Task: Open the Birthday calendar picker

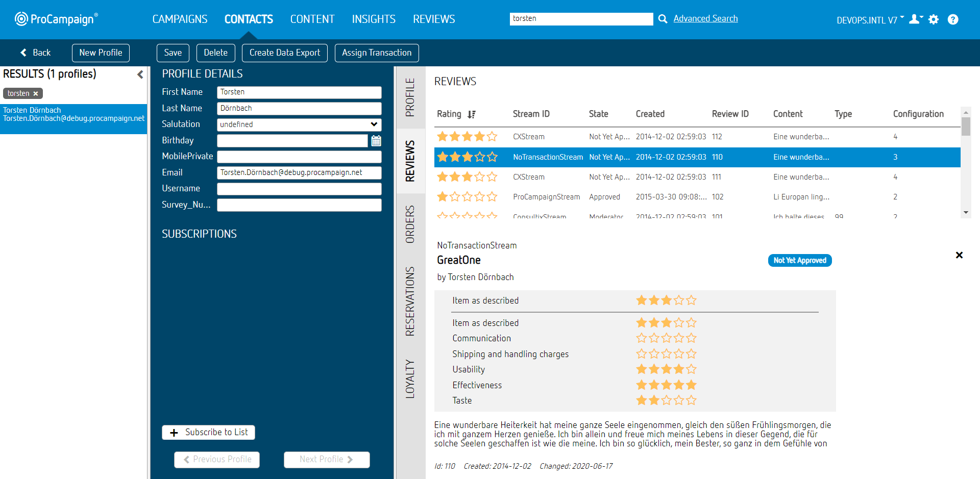Action: click(376, 141)
